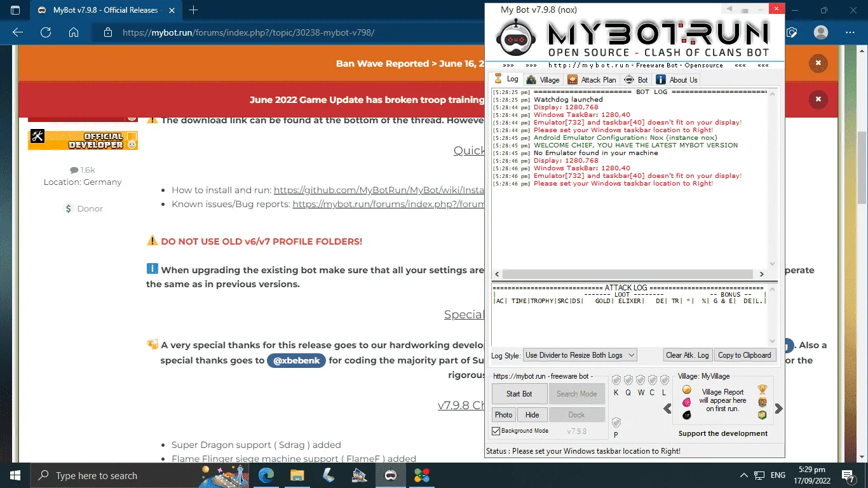
Task: Click the Hide button in My Bot
Action: [532, 415]
